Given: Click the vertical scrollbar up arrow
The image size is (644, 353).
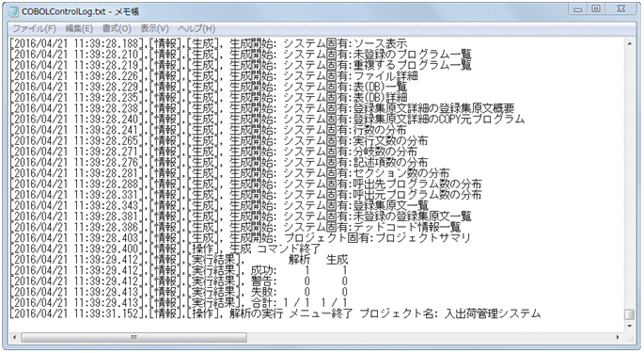Looking at the screenshot, I should (629, 43).
